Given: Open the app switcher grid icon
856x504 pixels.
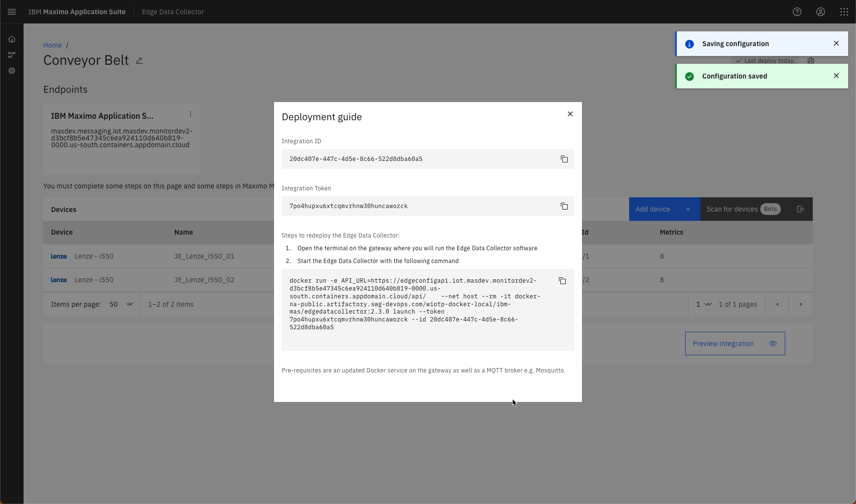Looking at the screenshot, I should (844, 12).
